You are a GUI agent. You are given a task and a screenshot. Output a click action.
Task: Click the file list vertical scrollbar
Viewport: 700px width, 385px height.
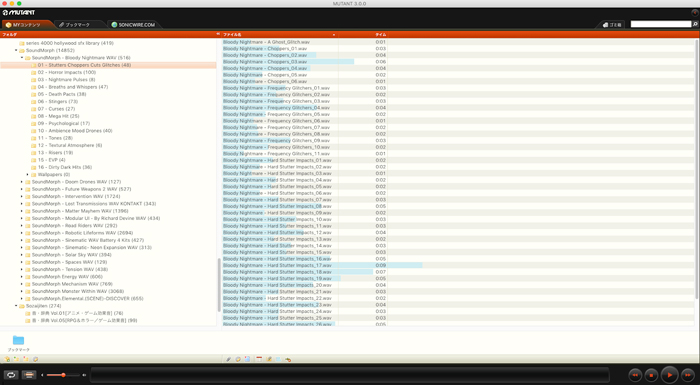697,169
